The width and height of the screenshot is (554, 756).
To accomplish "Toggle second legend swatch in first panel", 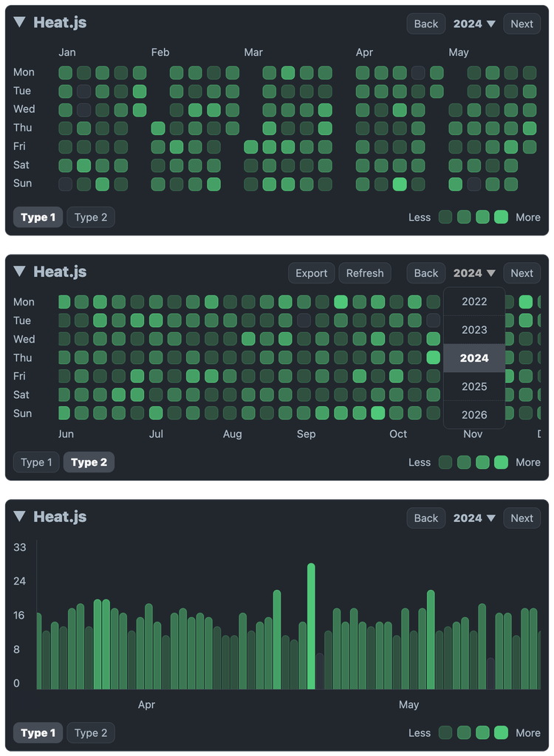I will (464, 217).
